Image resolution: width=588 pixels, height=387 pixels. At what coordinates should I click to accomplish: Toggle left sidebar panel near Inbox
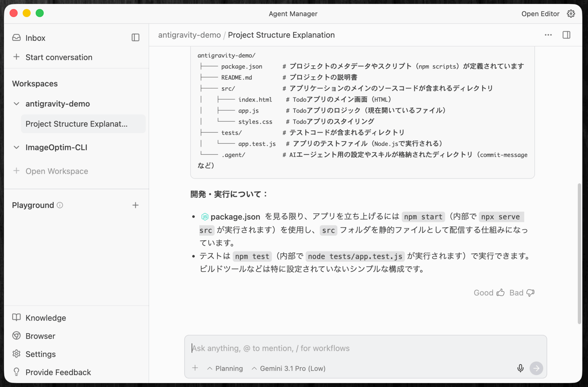[x=135, y=38]
